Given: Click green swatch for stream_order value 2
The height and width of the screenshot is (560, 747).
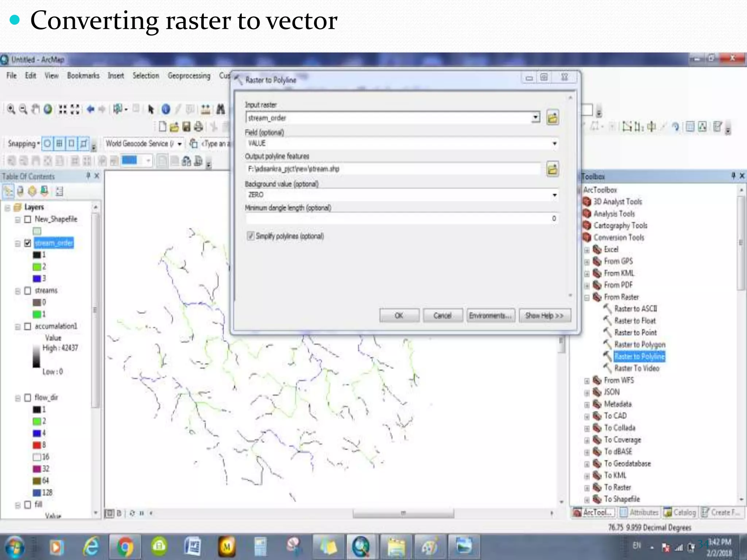Looking at the screenshot, I should click(37, 267).
